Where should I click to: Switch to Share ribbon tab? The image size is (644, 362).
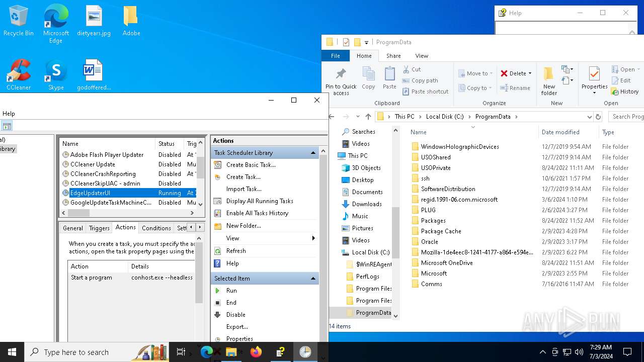point(393,56)
